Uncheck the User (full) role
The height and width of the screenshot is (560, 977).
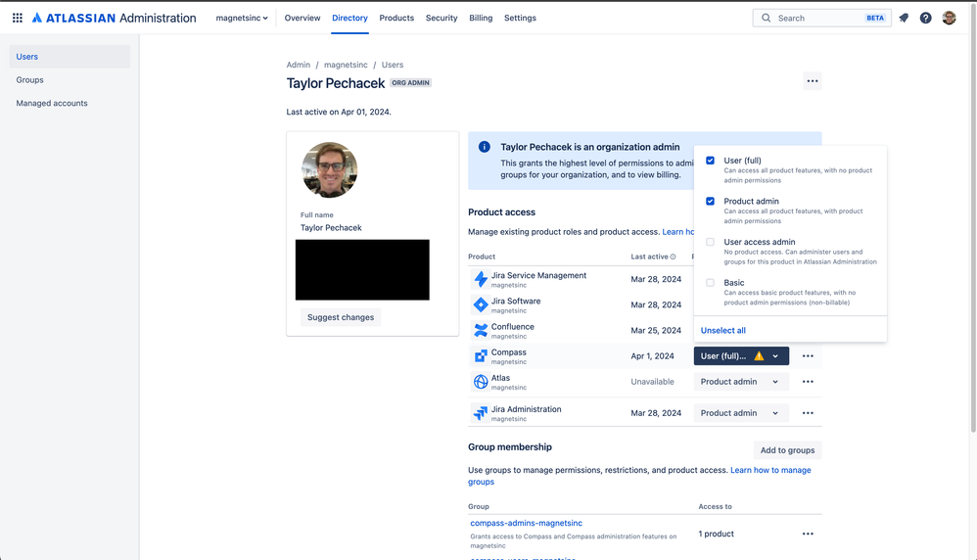point(710,161)
